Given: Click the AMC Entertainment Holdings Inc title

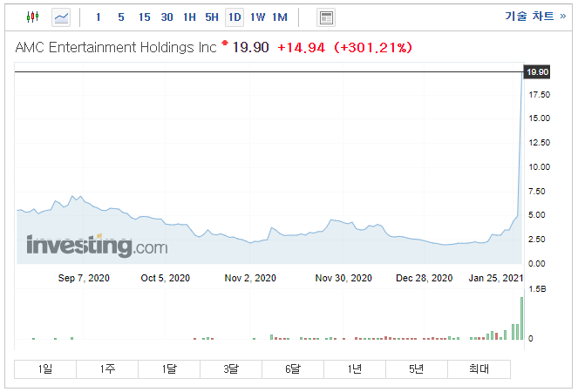Looking at the screenshot, I should (x=116, y=48).
